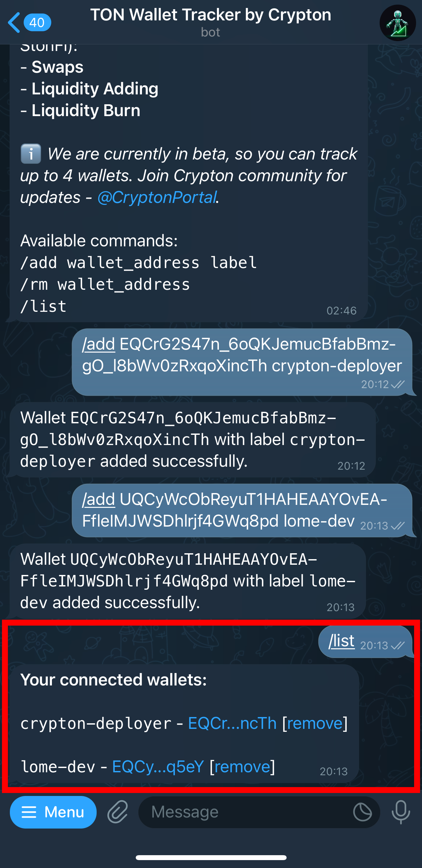
Task: Remove the crypton-deployer wallet
Action: [x=315, y=724]
